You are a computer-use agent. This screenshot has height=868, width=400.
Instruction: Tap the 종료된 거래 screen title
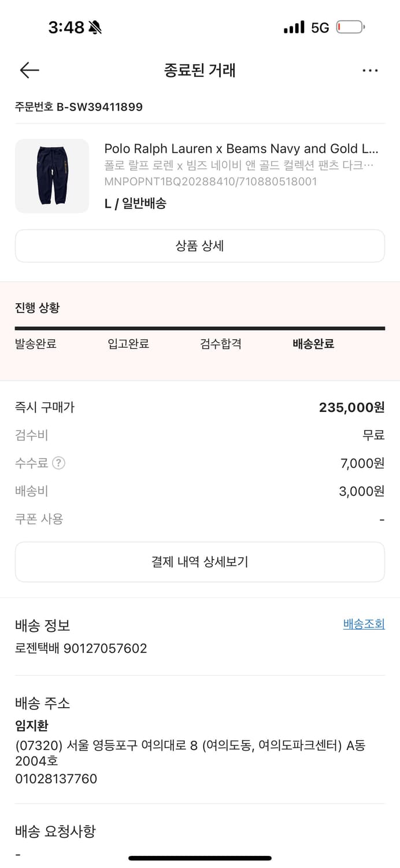(200, 70)
